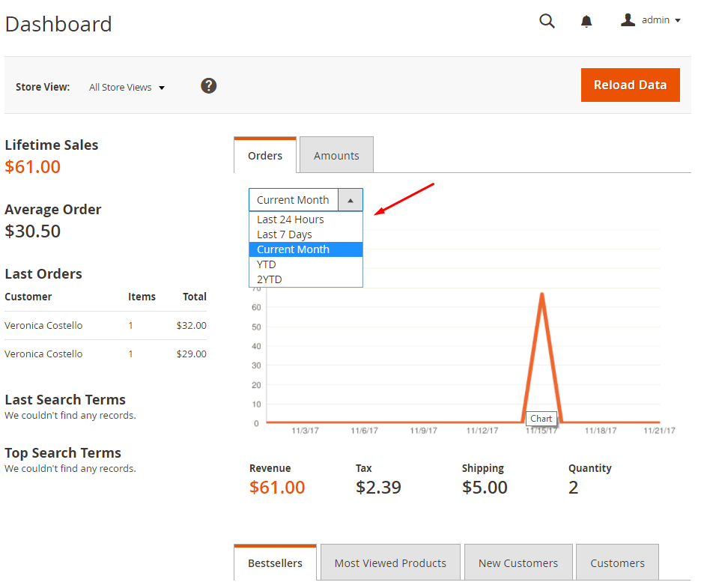Choose highlighted Current Month option

click(306, 249)
